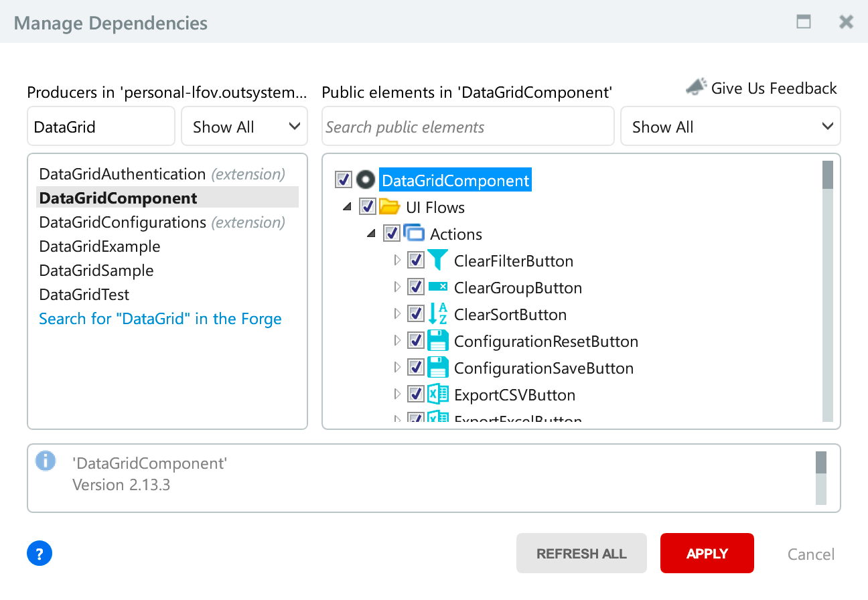Screen dimensions: 868x600
Task: Select the ClearGroupButton tree label
Action: tap(518, 288)
